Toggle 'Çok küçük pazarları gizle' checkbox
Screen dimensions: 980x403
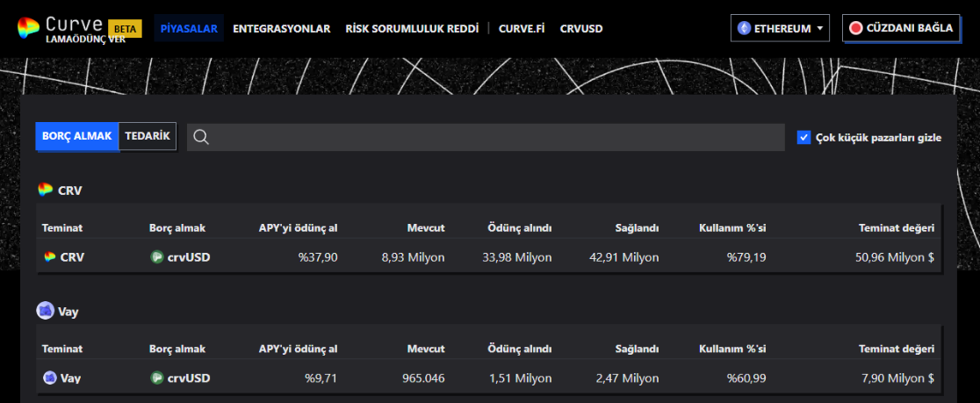[803, 138]
